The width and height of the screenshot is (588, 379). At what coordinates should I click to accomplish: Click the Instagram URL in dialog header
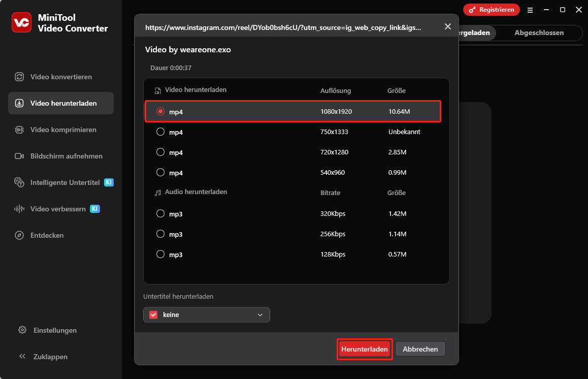coord(283,27)
